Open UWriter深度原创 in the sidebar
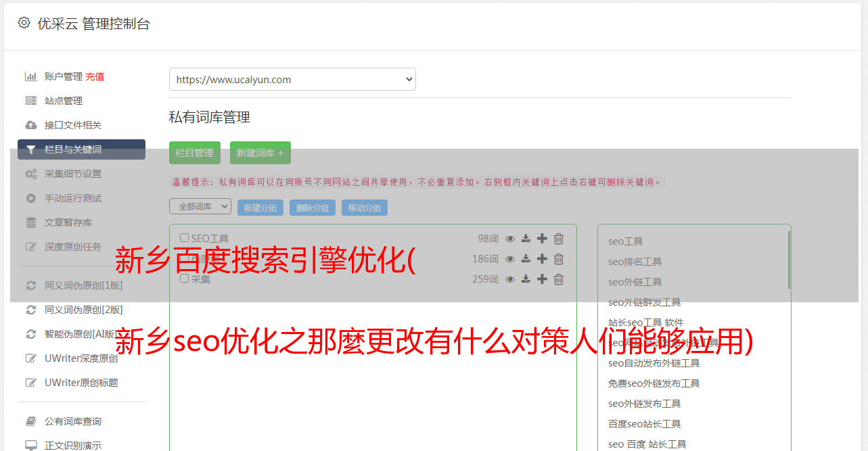 coord(81,358)
